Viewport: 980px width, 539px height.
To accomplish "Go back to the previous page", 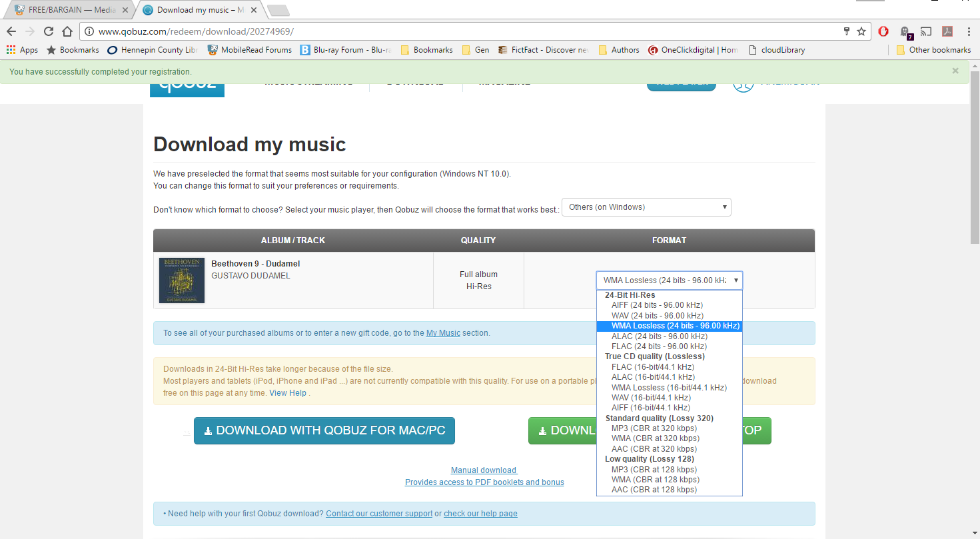I will pyautogui.click(x=11, y=31).
